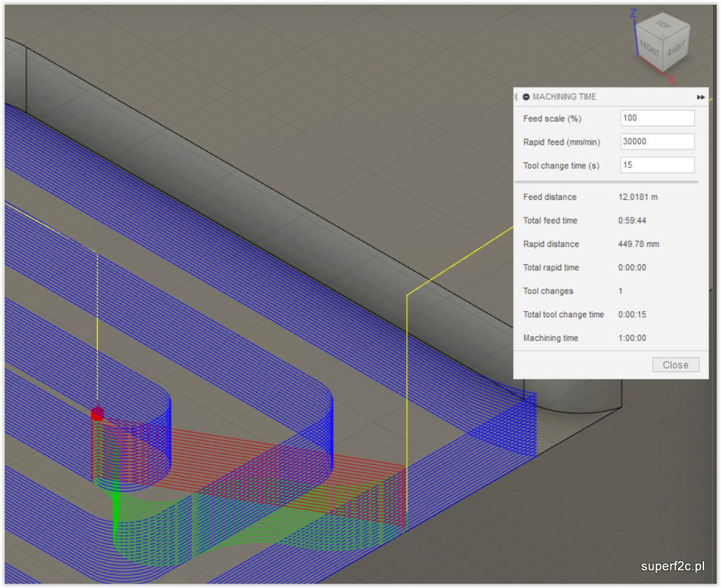Click the Rapid feed (mm/min) input field

(x=657, y=142)
